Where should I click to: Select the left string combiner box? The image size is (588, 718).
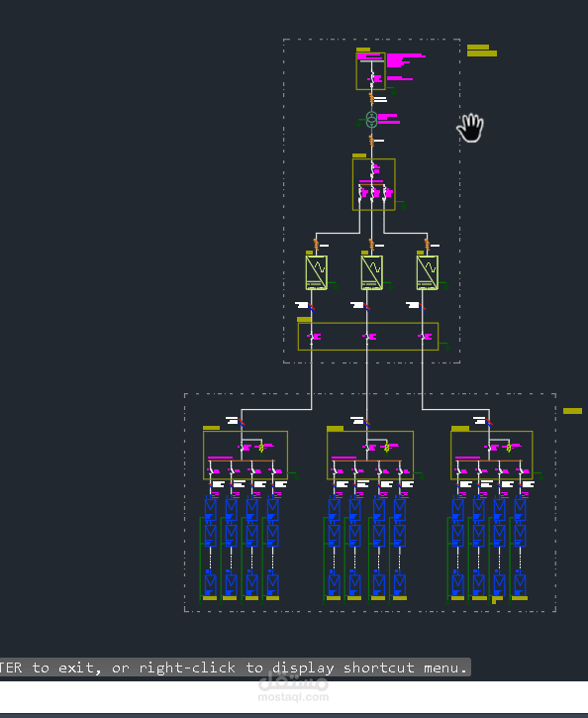pyautogui.click(x=245, y=456)
